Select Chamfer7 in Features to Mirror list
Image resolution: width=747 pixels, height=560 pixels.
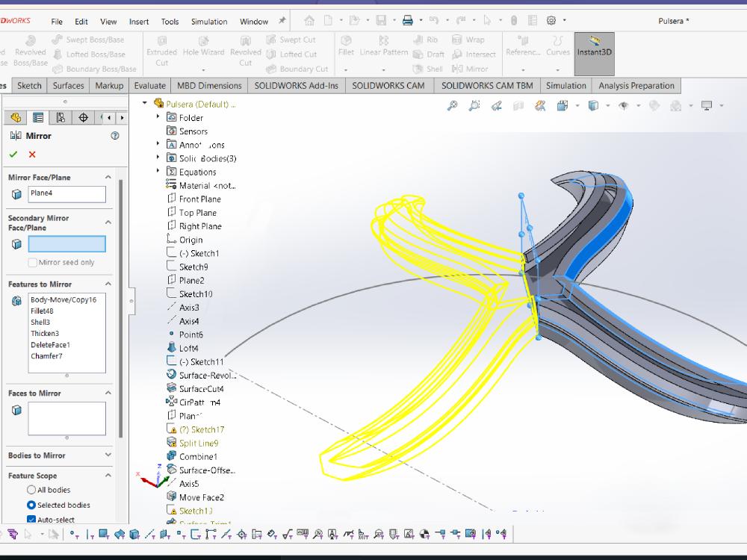pyautogui.click(x=46, y=356)
